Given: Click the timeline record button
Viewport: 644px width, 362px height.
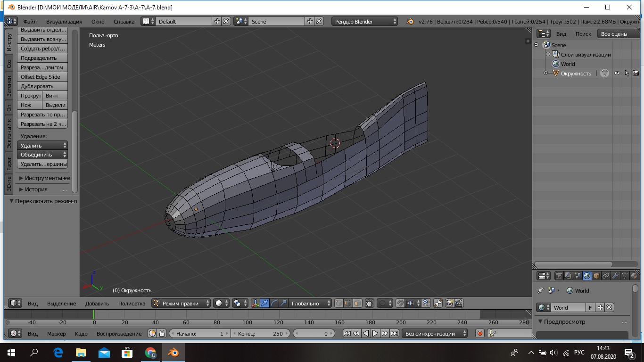Looking at the screenshot, I should pyautogui.click(x=480, y=333).
